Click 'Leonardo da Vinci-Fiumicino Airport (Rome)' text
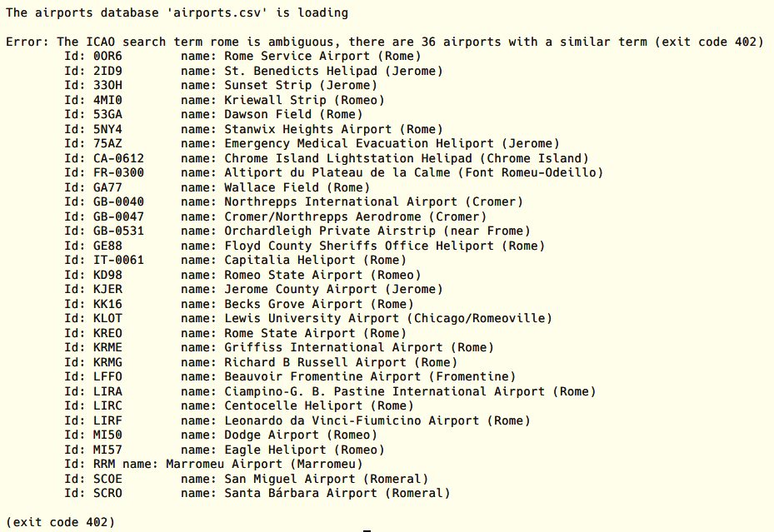The height and width of the screenshot is (532, 774). pos(377,420)
